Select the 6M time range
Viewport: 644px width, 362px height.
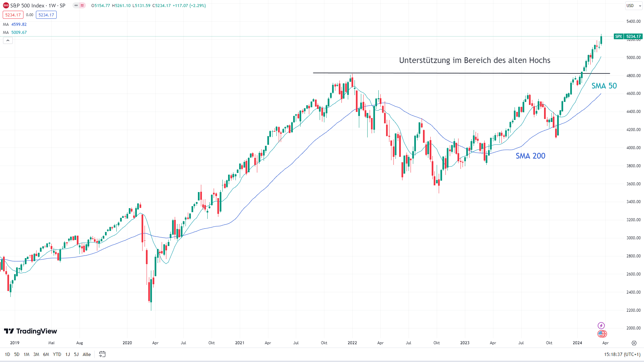tap(46, 354)
